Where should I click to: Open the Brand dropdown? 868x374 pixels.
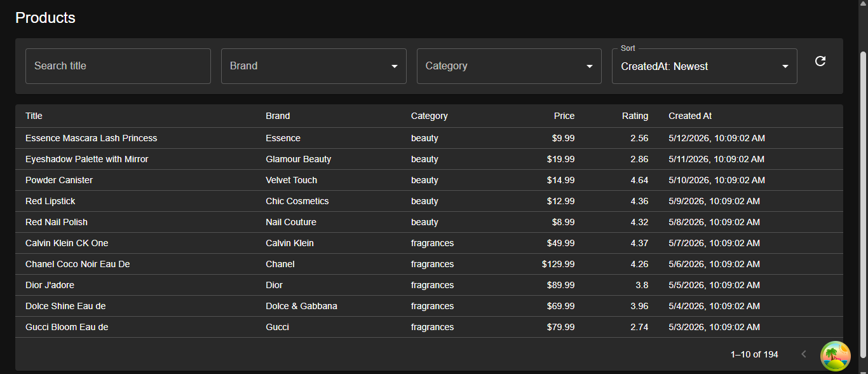313,66
